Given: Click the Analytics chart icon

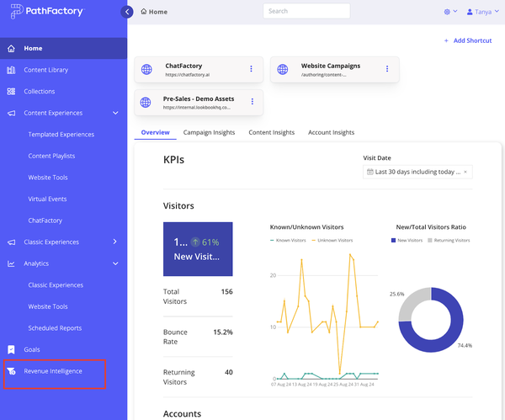Looking at the screenshot, I should 11,263.
